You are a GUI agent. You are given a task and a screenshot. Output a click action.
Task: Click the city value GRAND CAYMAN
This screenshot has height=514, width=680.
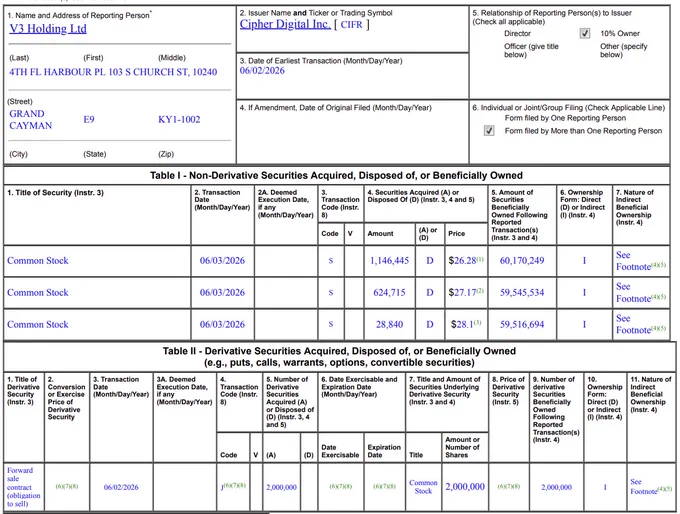tap(30, 120)
